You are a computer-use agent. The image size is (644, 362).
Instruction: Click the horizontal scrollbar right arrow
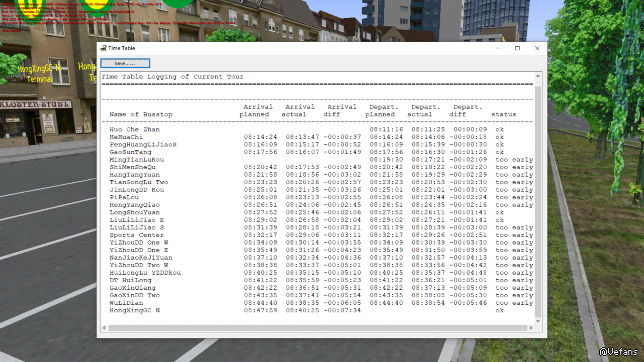pyautogui.click(x=530, y=328)
